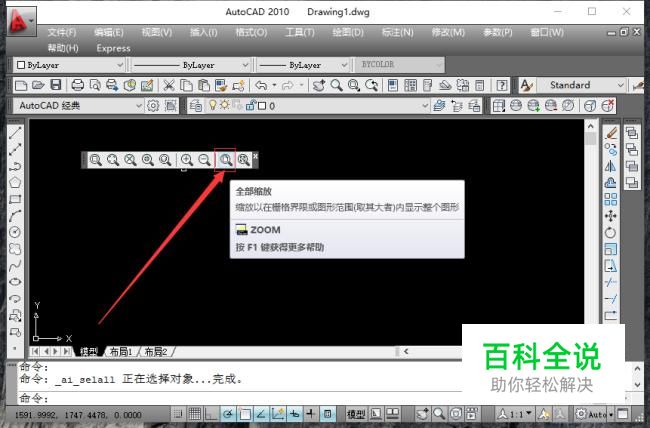Select the Spline draw tool
650x428 pixels.
15,265
